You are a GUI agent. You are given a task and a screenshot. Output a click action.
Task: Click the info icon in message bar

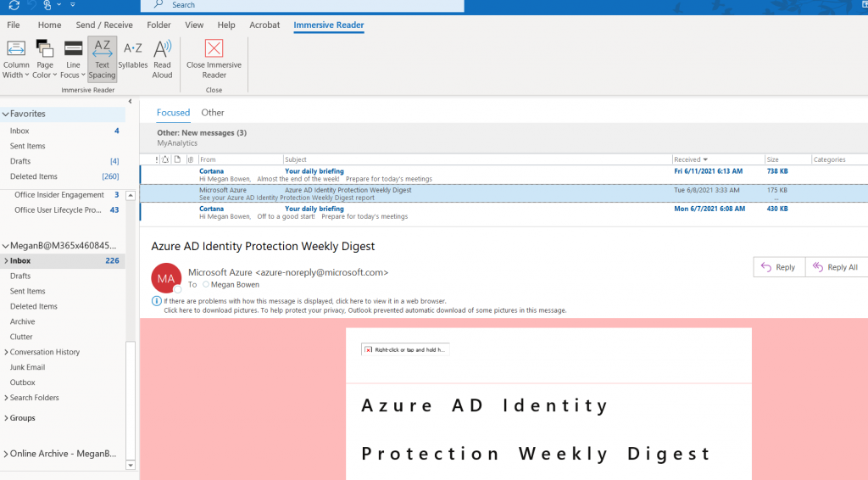coord(156,301)
